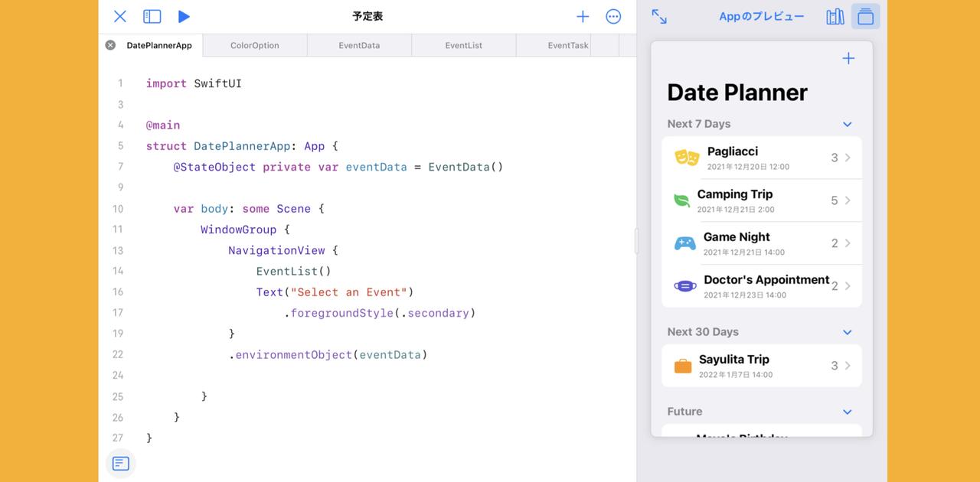Collapse the Next 30 Days section

pyautogui.click(x=847, y=331)
